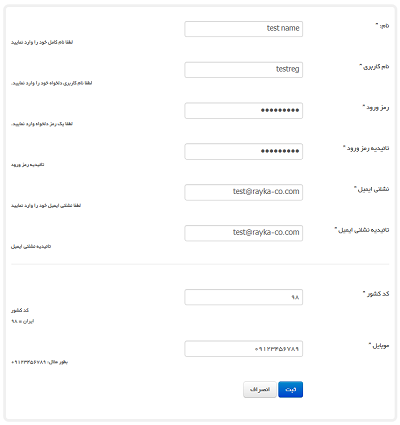Click the انصراف cancel button

260,389
